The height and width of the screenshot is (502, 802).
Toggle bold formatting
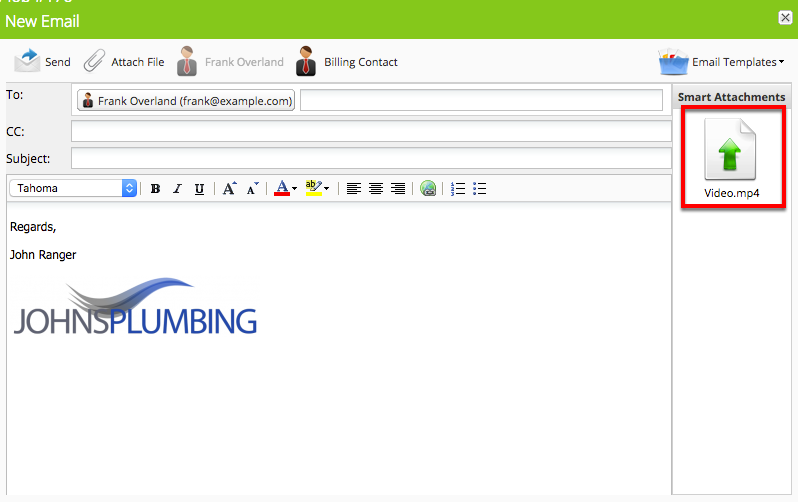[x=155, y=189]
